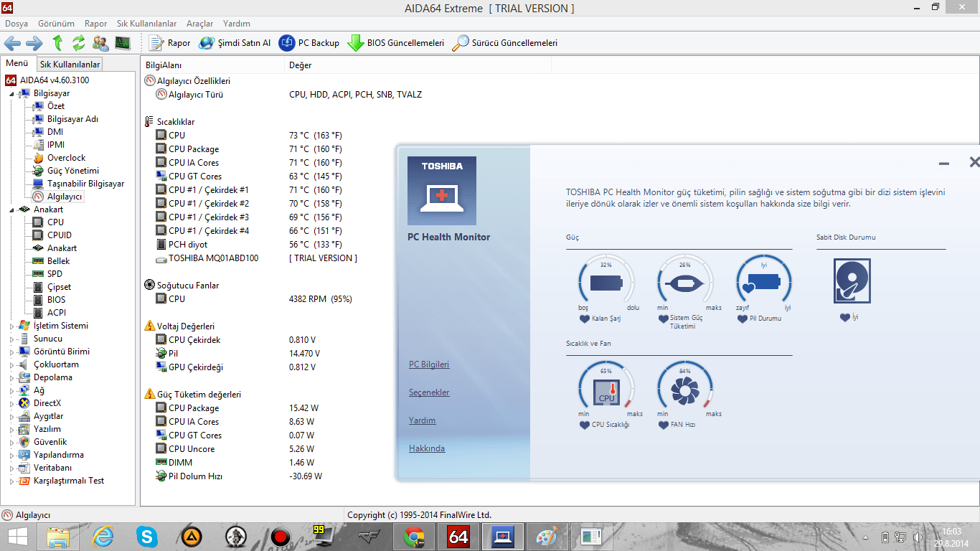Image resolution: width=980 pixels, height=551 pixels.
Task: Click BIOS Güncellemeleri toolbar button
Action: tap(396, 43)
